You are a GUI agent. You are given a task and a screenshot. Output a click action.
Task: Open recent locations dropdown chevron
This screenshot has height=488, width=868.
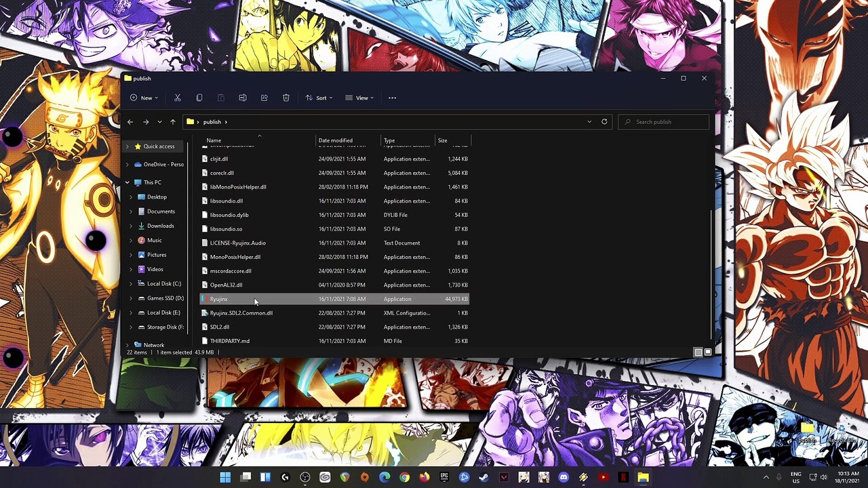click(159, 122)
